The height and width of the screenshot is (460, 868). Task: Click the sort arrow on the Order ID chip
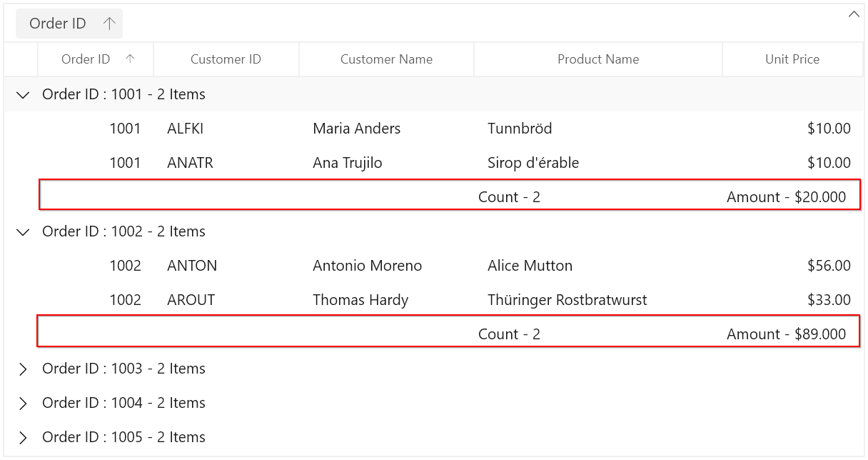pos(109,24)
